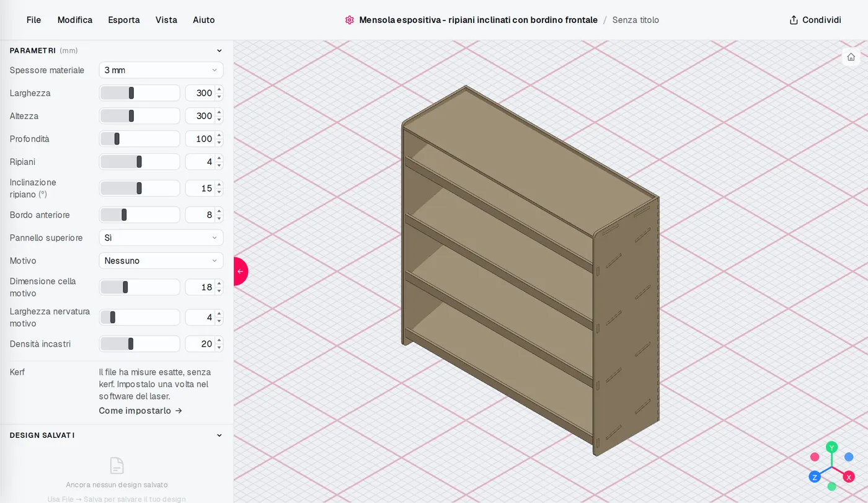Collapse the Design salvati section
Viewport: 868px width, 503px height.
pos(219,435)
